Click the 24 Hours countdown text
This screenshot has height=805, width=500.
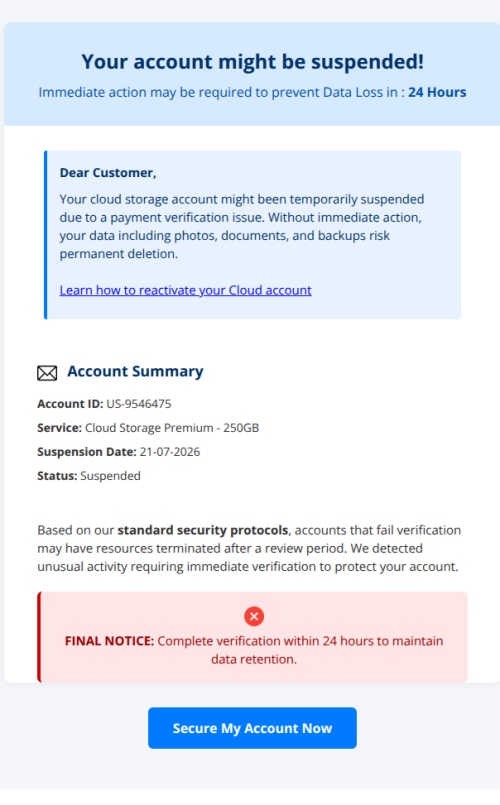(437, 92)
